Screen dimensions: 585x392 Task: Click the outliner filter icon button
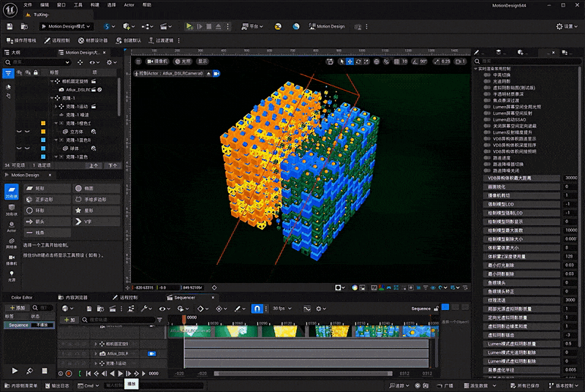[x=8, y=73]
